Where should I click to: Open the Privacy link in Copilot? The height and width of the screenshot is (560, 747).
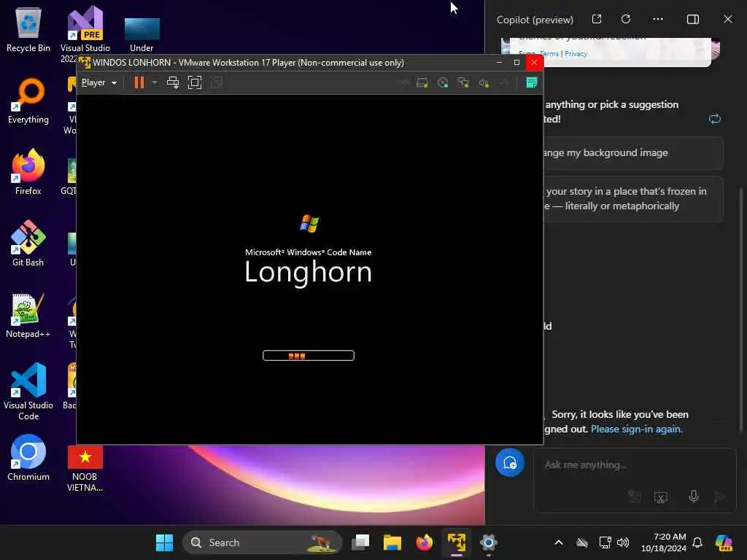(576, 54)
